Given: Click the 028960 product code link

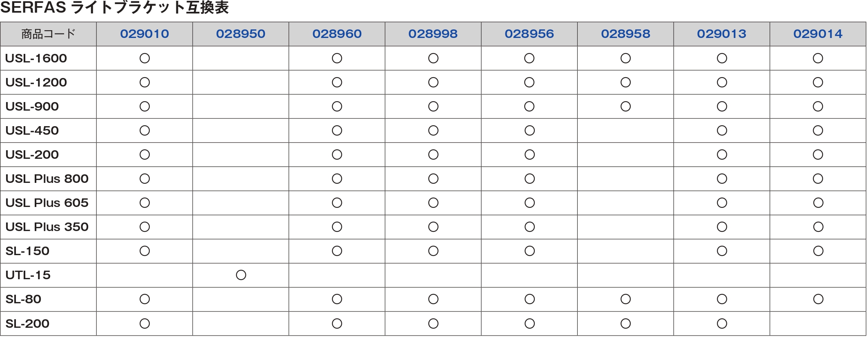Looking at the screenshot, I should tap(337, 34).
